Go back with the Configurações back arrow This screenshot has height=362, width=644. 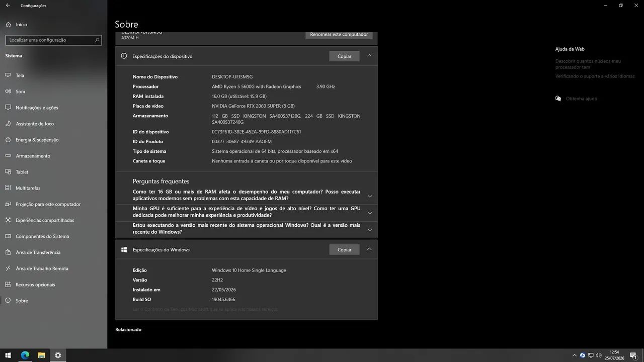pos(8,6)
